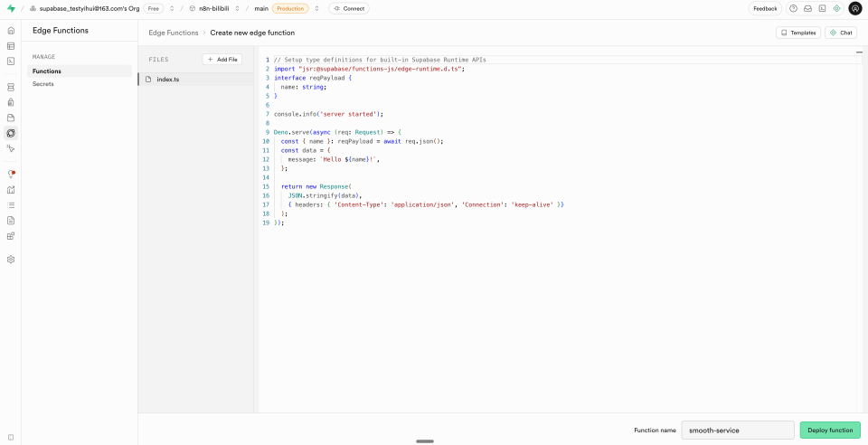Click the Add File button

pyautogui.click(x=222, y=60)
